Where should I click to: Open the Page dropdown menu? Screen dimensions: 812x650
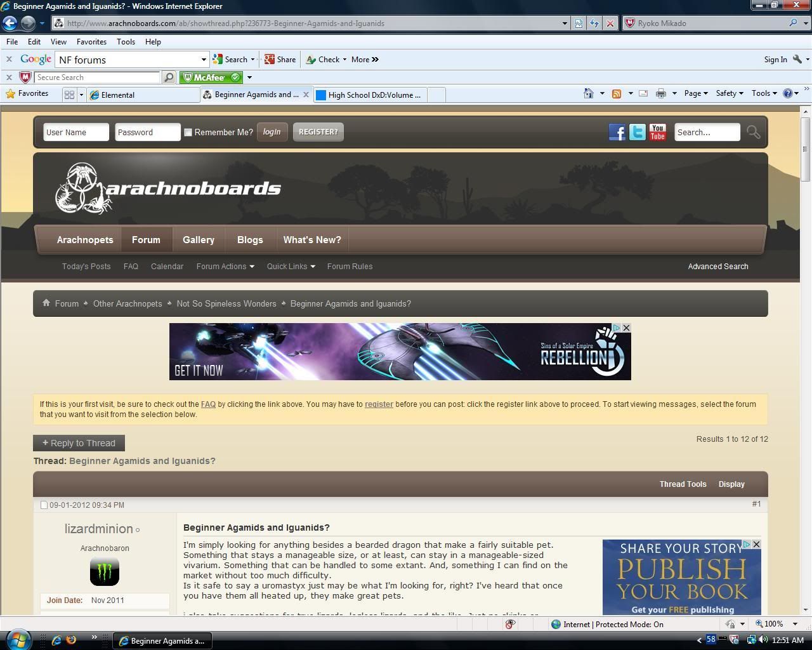[x=696, y=93]
